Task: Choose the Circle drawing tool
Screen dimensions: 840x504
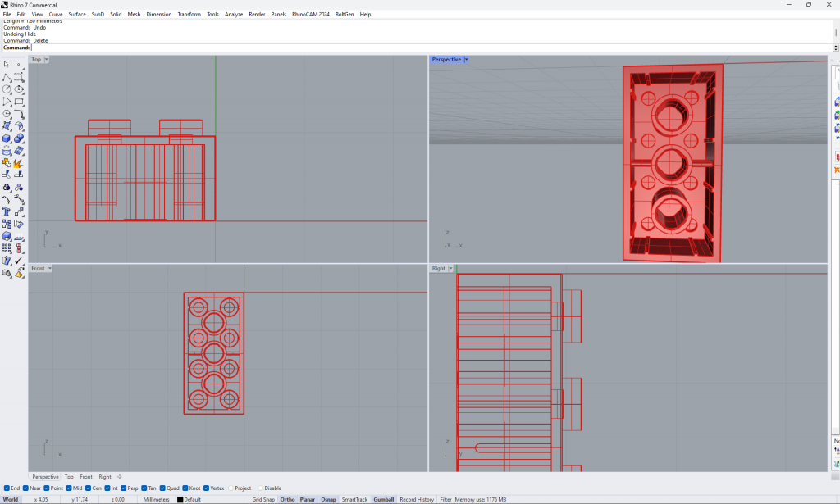Action: pos(7,89)
